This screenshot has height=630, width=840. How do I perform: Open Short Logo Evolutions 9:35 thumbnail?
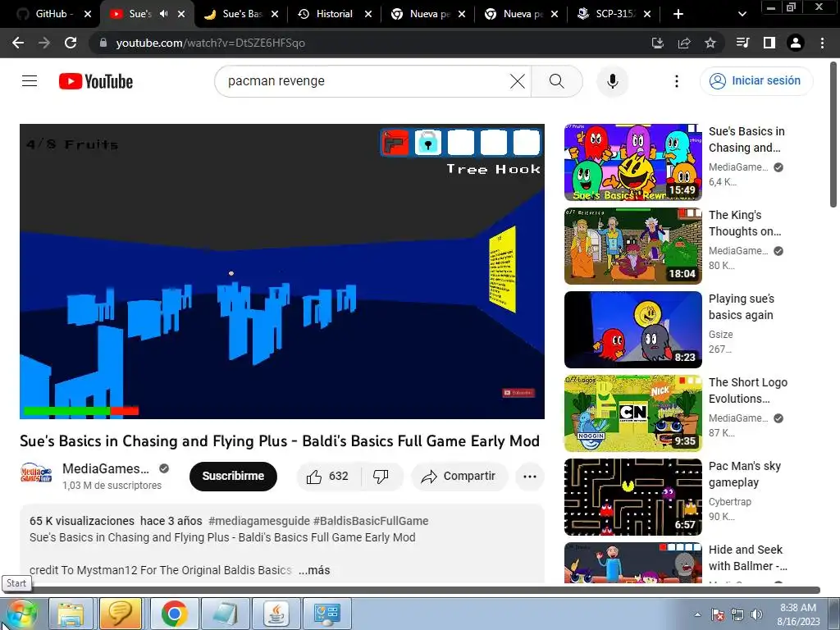632,413
